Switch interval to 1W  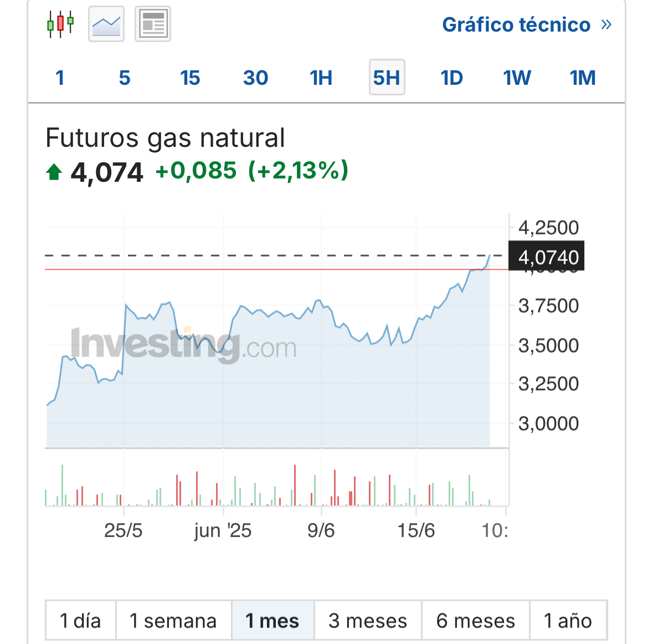pos(517,78)
